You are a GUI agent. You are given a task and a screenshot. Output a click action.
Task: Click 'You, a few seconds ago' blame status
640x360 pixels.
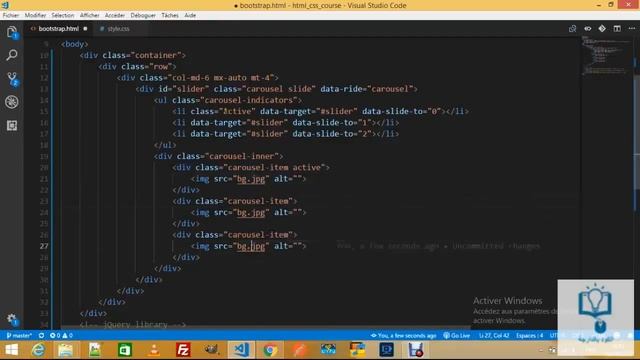point(403,336)
